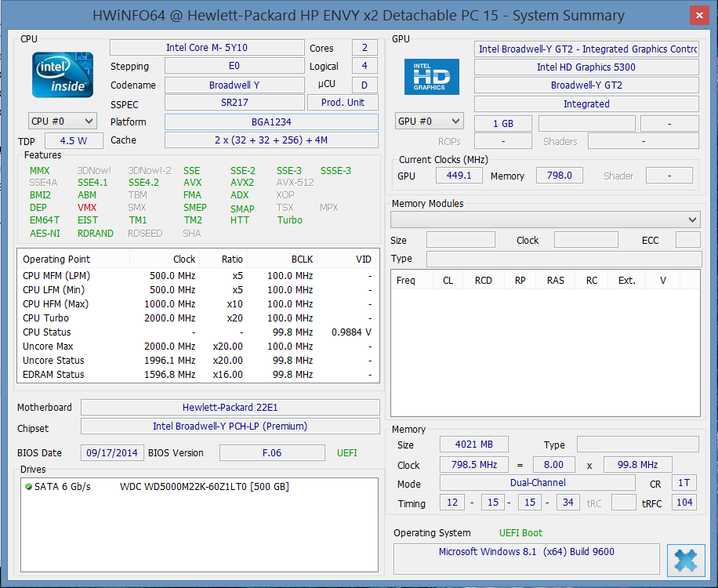Click the chipset Intel Broadwell-Y PCH-LP field

(x=230, y=426)
